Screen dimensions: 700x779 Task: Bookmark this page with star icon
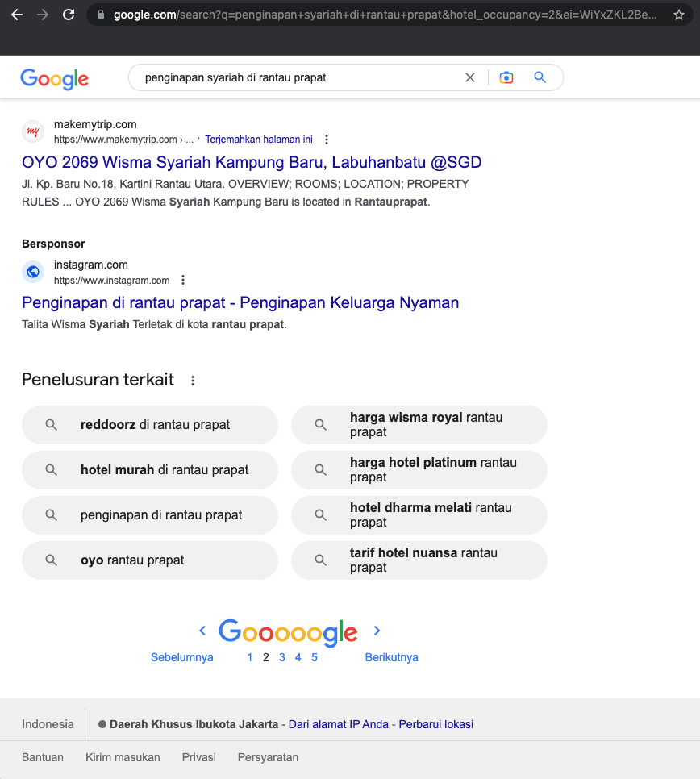(679, 15)
